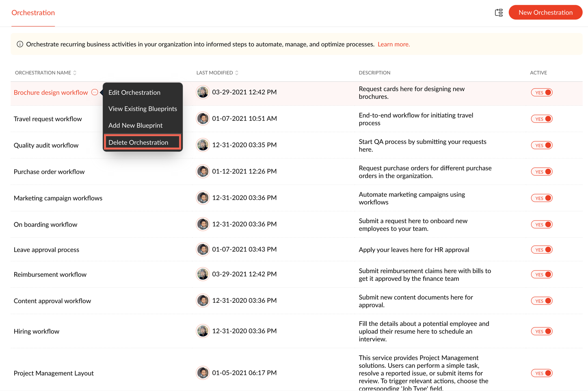The height and width of the screenshot is (391, 588).
Task: Click the avatar in Brochure design workflow row
Action: [203, 92]
